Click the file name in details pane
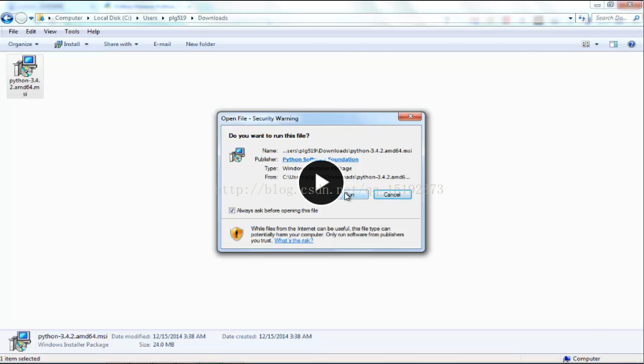Viewport: 644px width, 364px height. (72, 336)
